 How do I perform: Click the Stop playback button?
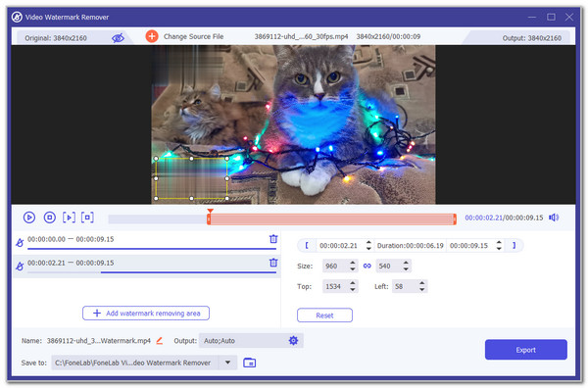(50, 218)
